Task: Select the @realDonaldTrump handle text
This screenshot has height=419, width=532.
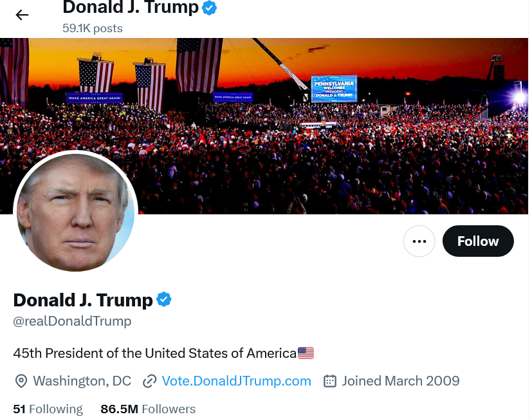Action: (72, 321)
